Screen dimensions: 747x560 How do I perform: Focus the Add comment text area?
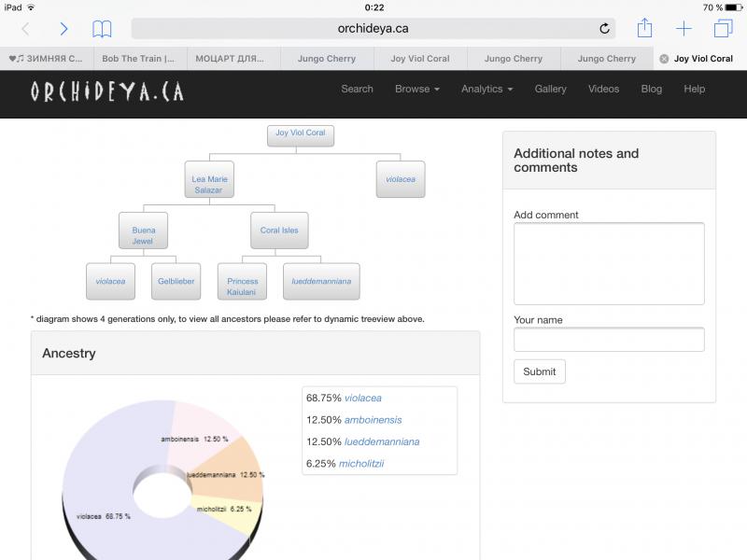click(x=609, y=263)
